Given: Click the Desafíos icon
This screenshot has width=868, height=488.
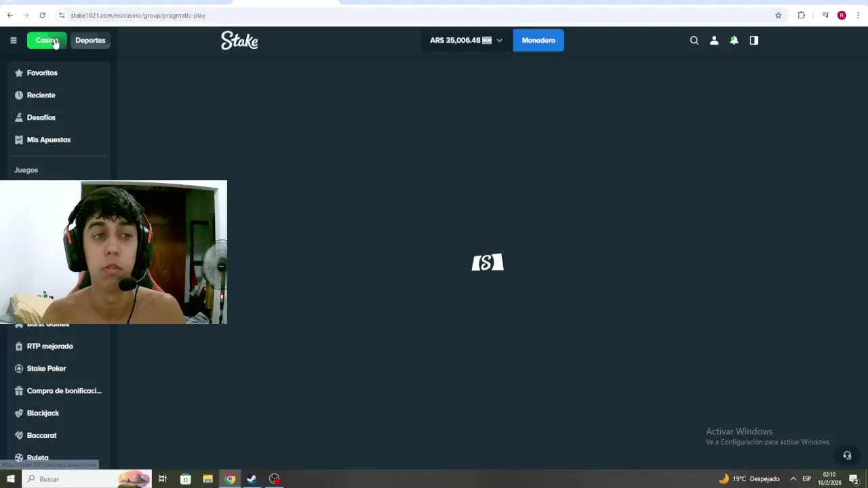Looking at the screenshot, I should pos(19,117).
